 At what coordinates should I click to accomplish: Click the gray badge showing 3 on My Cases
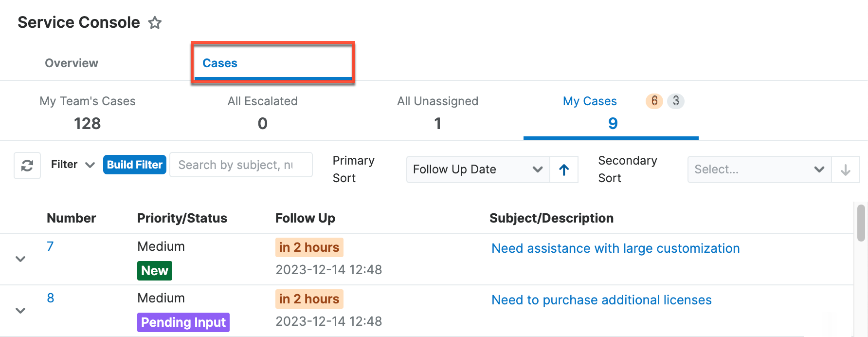click(676, 101)
